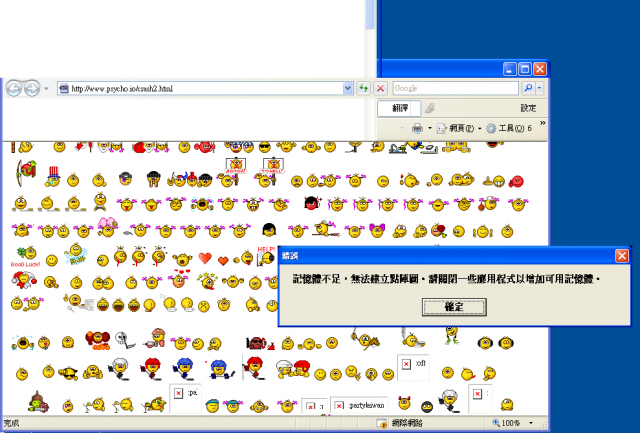The image size is (640, 433).
Task: Click the Uncle Sam hat smiley
Action: [x=53, y=176]
